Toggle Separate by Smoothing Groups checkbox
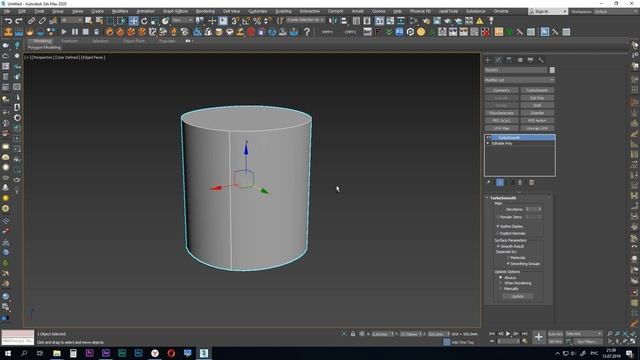The image size is (640, 360). point(508,264)
